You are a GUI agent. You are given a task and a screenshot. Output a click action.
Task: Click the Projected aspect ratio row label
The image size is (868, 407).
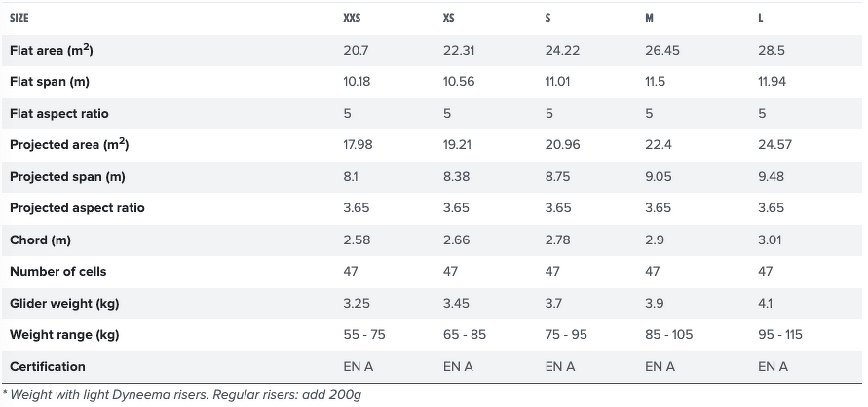coord(77,208)
